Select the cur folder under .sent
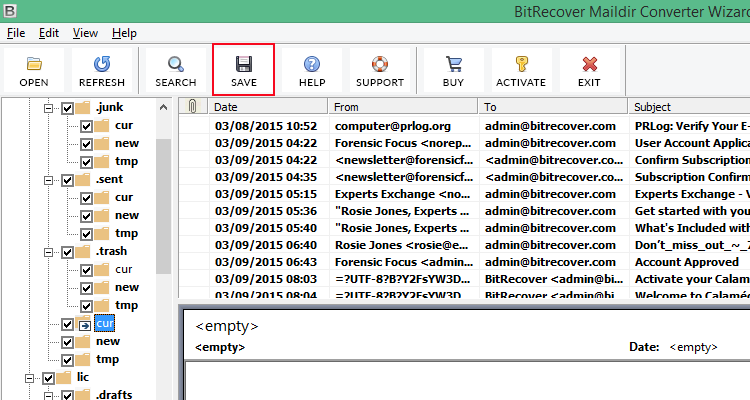 (124, 198)
